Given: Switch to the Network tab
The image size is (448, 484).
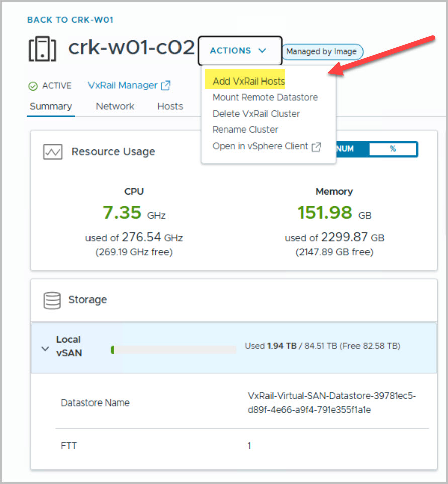Looking at the screenshot, I should tap(115, 106).
